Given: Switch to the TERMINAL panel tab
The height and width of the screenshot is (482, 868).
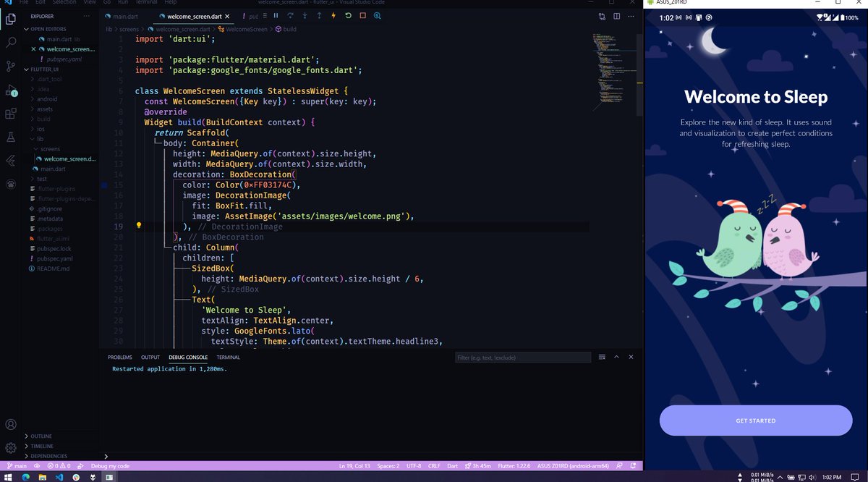Looking at the screenshot, I should coord(228,358).
